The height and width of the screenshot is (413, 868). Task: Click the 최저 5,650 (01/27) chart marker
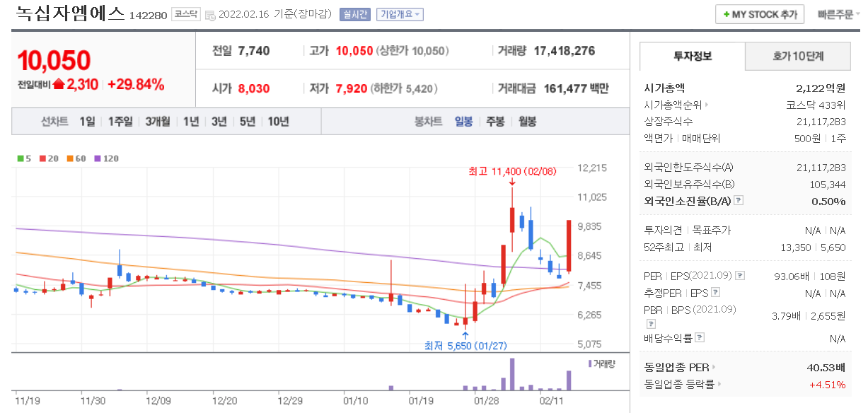pyautogui.click(x=465, y=346)
